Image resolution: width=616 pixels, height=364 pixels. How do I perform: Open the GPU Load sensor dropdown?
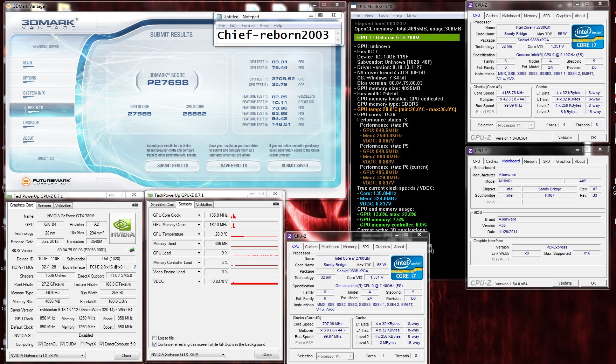(x=199, y=253)
